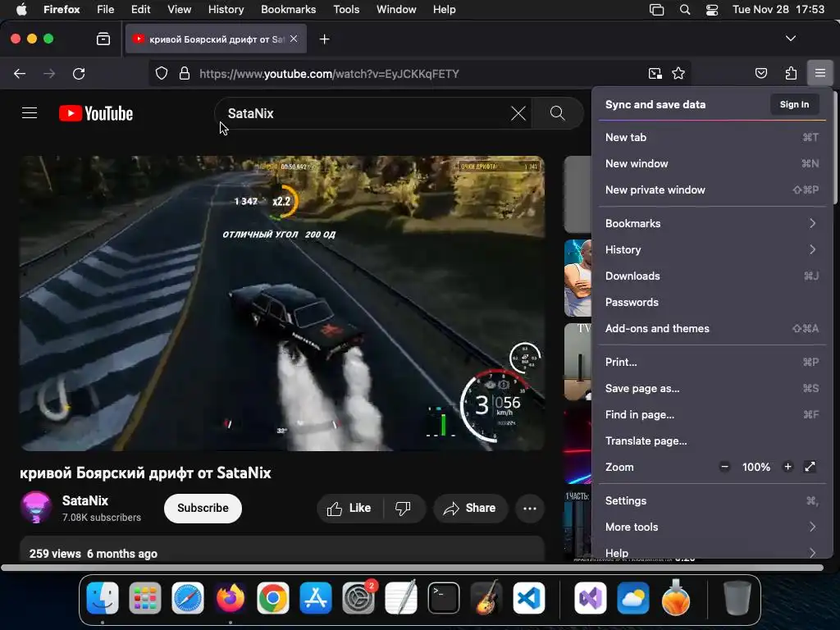Bookmark this page with the star icon
This screenshot has height=630, width=840.
(678, 73)
